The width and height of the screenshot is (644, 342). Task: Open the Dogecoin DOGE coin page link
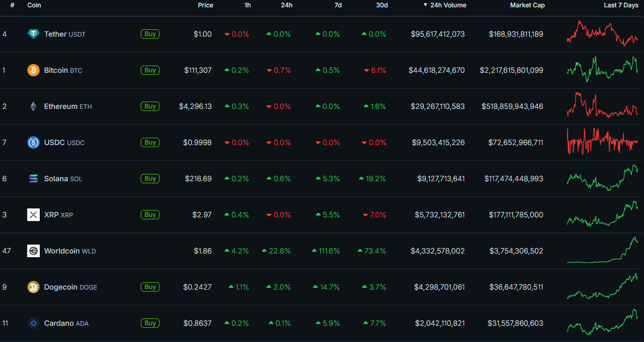[x=71, y=287]
